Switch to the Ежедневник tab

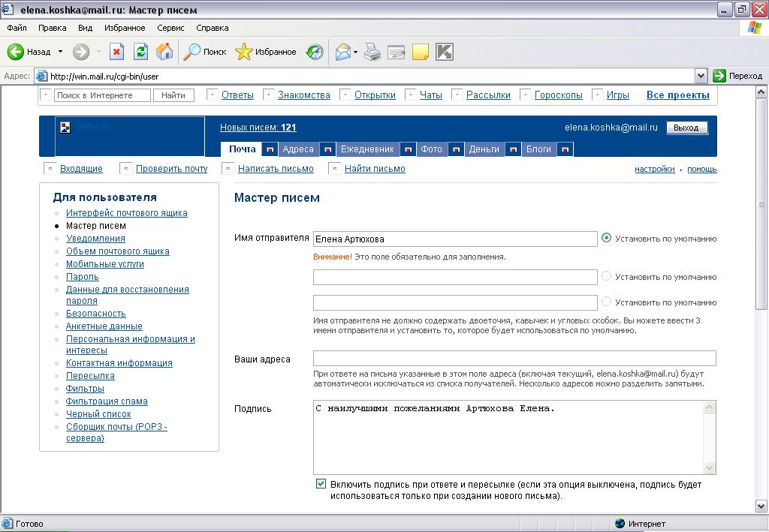pyautogui.click(x=367, y=149)
